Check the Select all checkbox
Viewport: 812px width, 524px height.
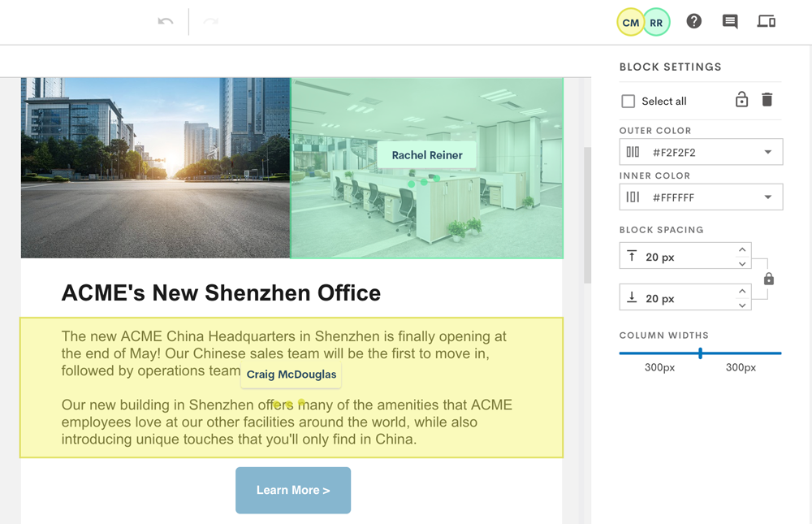tap(628, 101)
